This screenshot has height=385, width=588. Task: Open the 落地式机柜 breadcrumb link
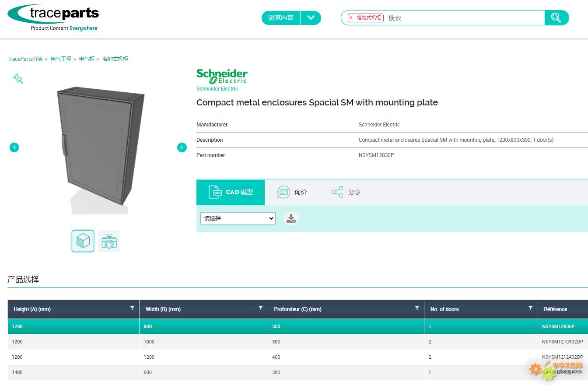(x=115, y=59)
